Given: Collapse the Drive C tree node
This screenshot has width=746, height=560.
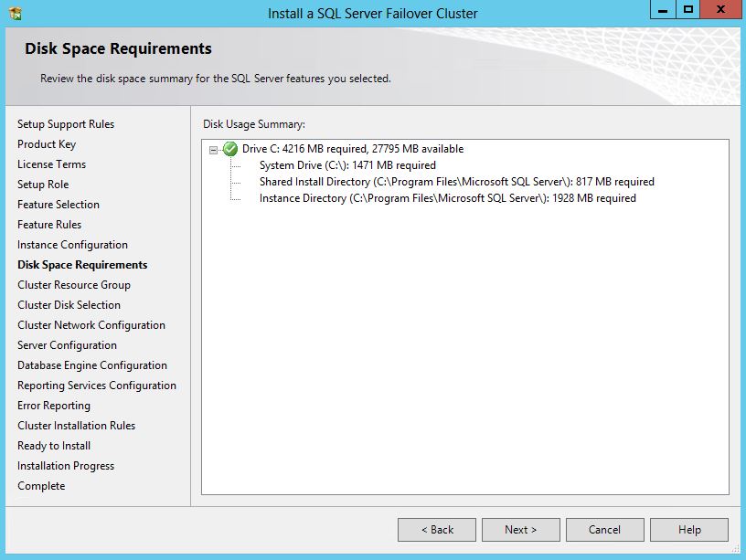Looking at the screenshot, I should pos(213,150).
